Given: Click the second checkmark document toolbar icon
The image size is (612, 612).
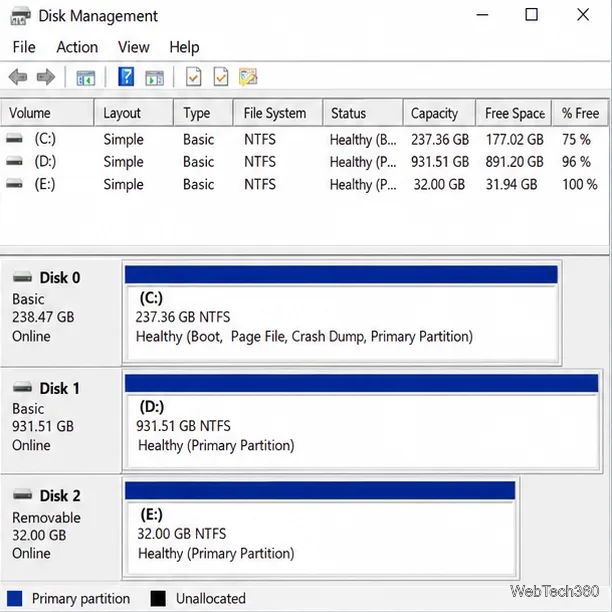Looking at the screenshot, I should (221, 76).
